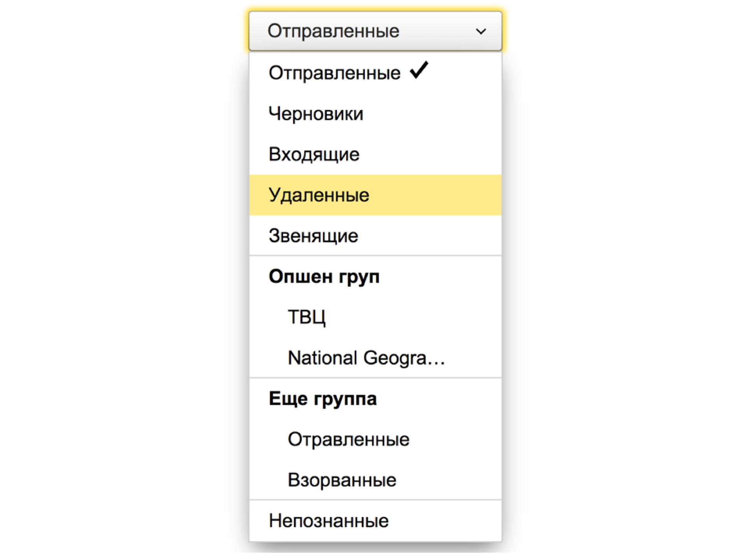
Task: Select the Взорванные option
Action: [342, 479]
